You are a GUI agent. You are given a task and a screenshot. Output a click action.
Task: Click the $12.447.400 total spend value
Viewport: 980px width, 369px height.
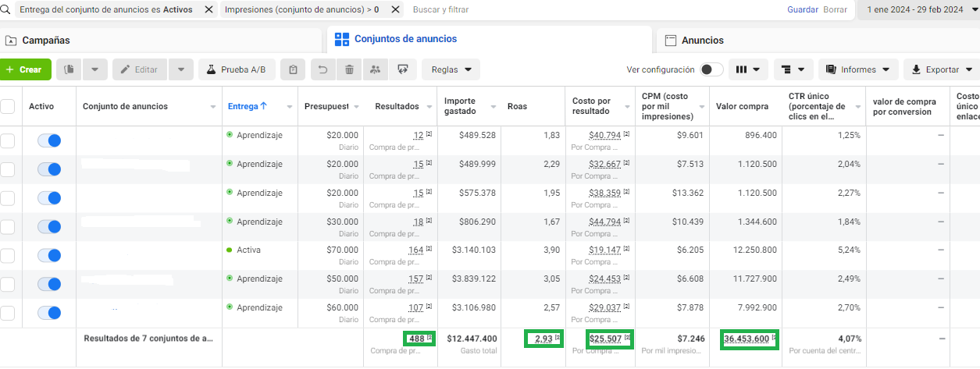[x=471, y=339]
